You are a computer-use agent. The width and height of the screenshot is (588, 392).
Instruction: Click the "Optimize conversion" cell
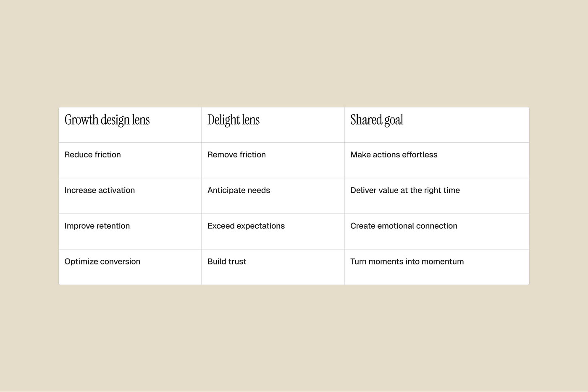(x=102, y=262)
